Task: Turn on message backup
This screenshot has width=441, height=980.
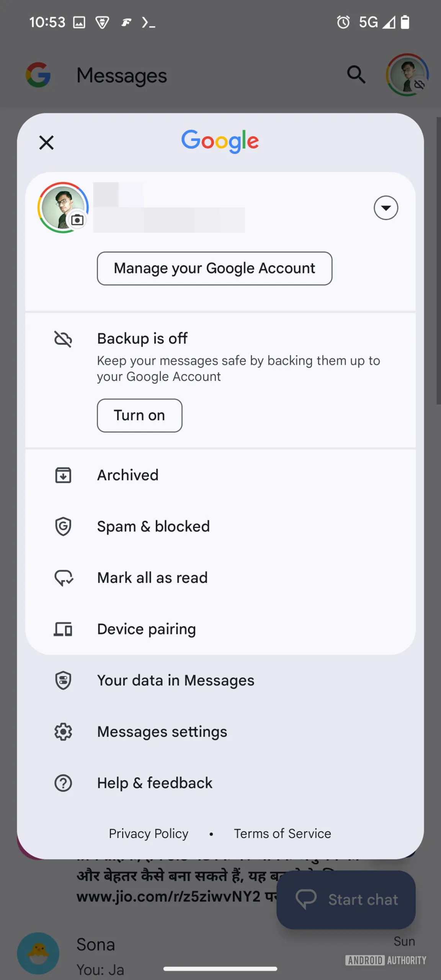Action: 139,415
